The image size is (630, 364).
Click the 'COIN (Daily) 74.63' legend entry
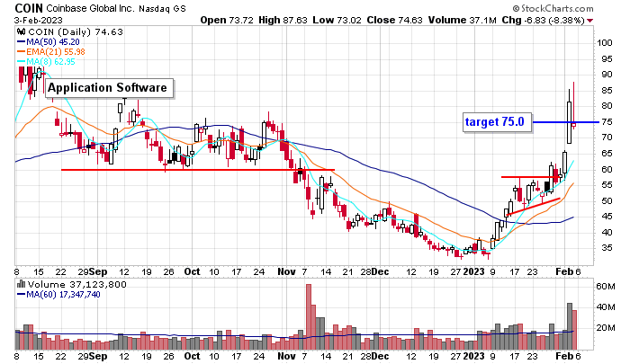click(x=76, y=31)
